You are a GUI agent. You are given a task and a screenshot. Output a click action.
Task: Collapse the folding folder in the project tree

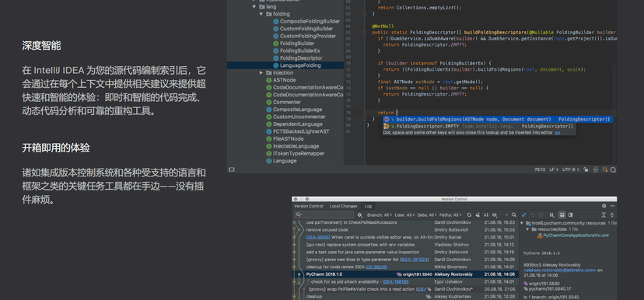[261, 14]
